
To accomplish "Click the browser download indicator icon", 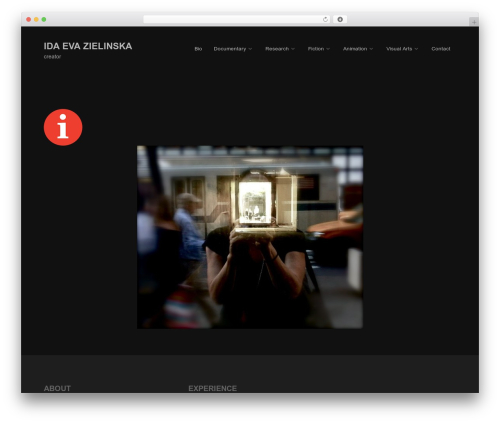I will tap(340, 19).
